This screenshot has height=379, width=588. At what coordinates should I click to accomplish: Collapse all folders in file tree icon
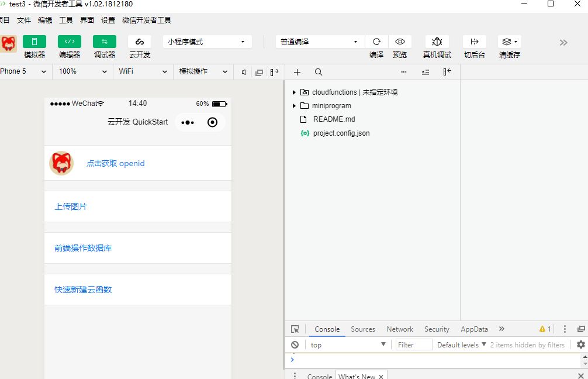tap(426, 72)
